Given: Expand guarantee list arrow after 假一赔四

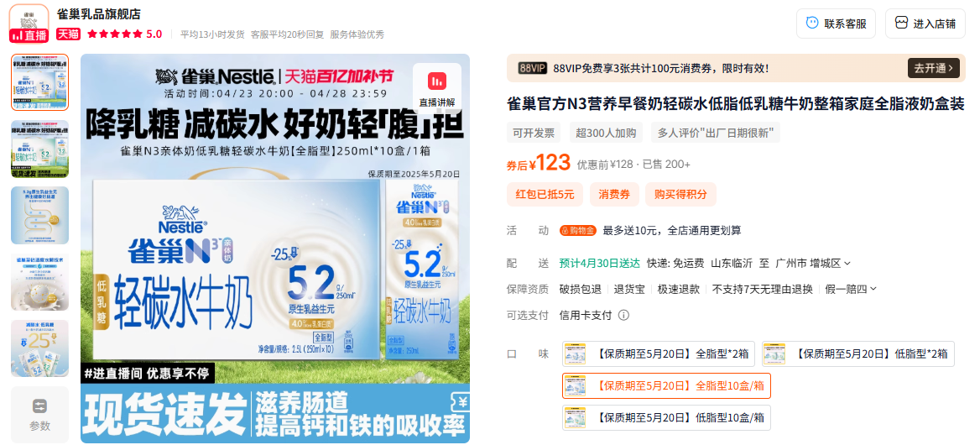Looking at the screenshot, I should [x=873, y=289].
